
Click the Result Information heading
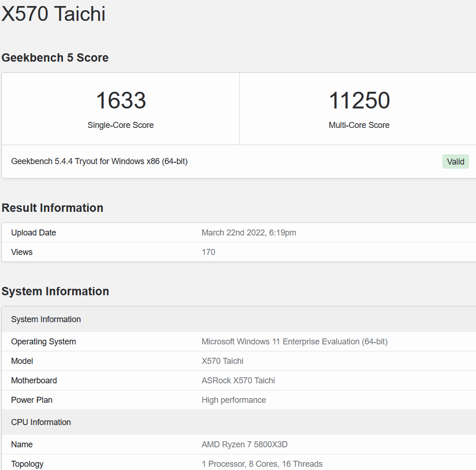coord(52,208)
